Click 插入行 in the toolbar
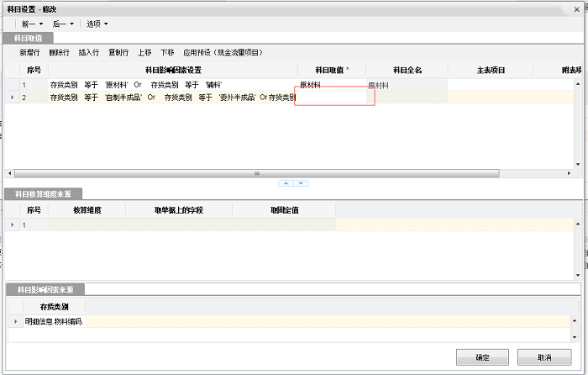 tap(88, 52)
